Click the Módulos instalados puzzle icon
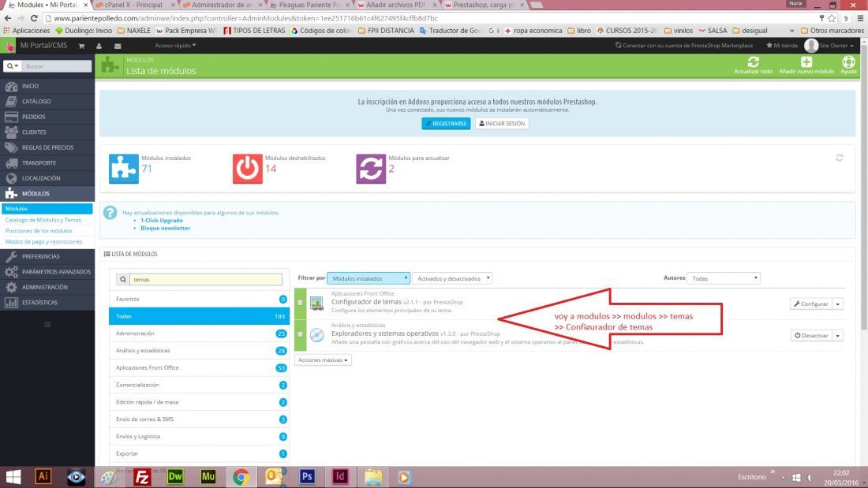This screenshot has height=488, width=868. 123,169
